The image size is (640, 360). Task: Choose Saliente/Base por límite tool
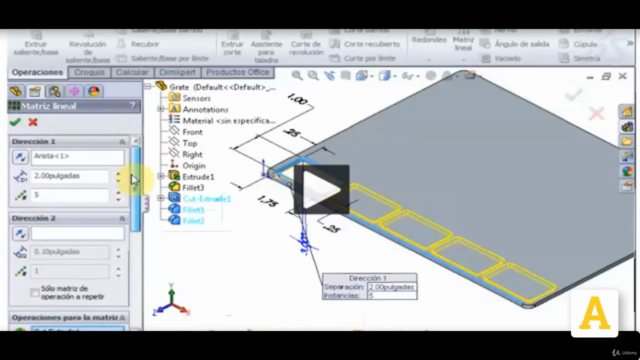coord(162,58)
